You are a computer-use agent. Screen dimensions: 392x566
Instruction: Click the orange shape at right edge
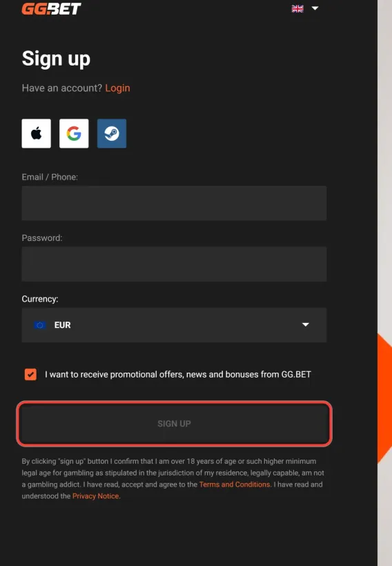[x=384, y=398]
